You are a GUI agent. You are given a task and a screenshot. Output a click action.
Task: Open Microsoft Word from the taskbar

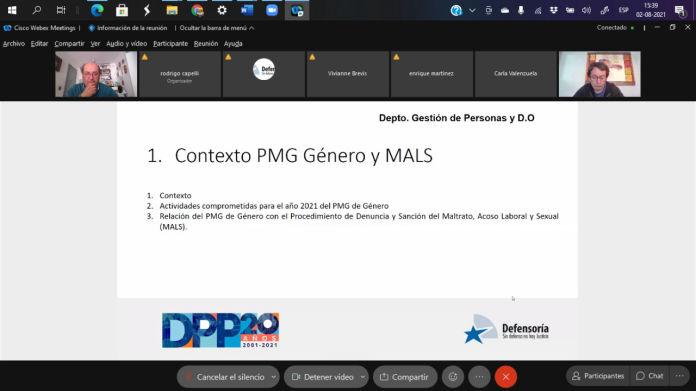247,10
